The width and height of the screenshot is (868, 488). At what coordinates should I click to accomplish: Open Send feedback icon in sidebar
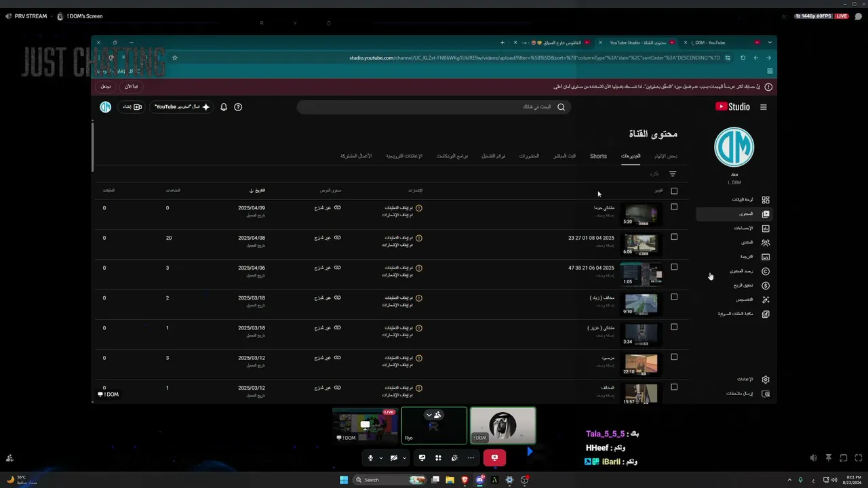pyautogui.click(x=766, y=394)
